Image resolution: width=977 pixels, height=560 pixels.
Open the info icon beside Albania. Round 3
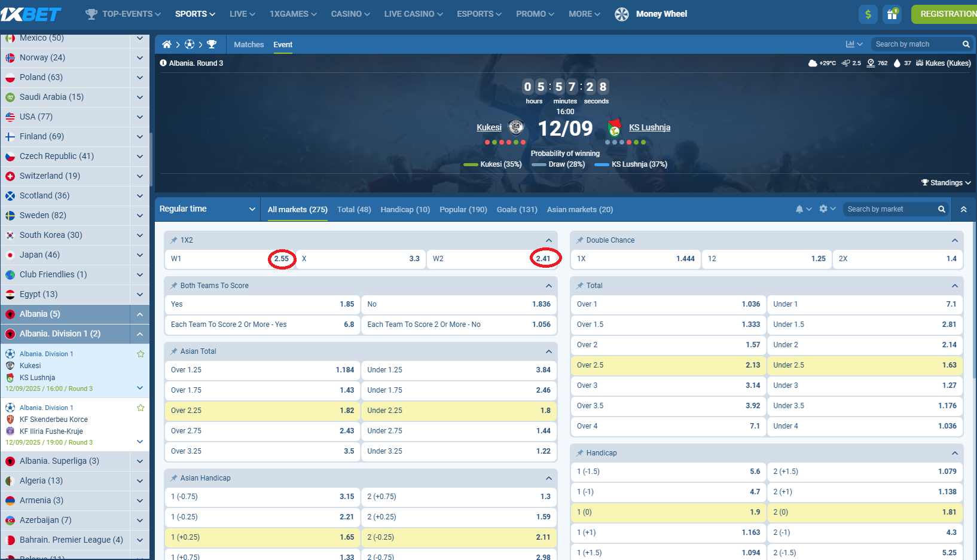tap(163, 63)
